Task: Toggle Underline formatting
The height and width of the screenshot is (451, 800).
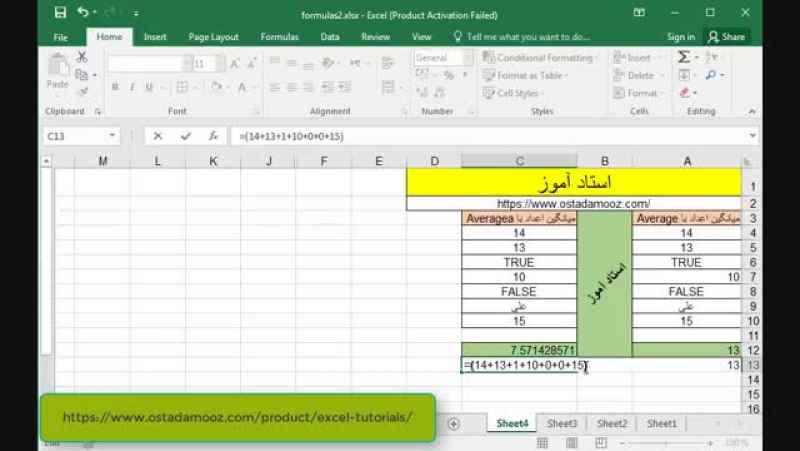Action: tap(149, 87)
